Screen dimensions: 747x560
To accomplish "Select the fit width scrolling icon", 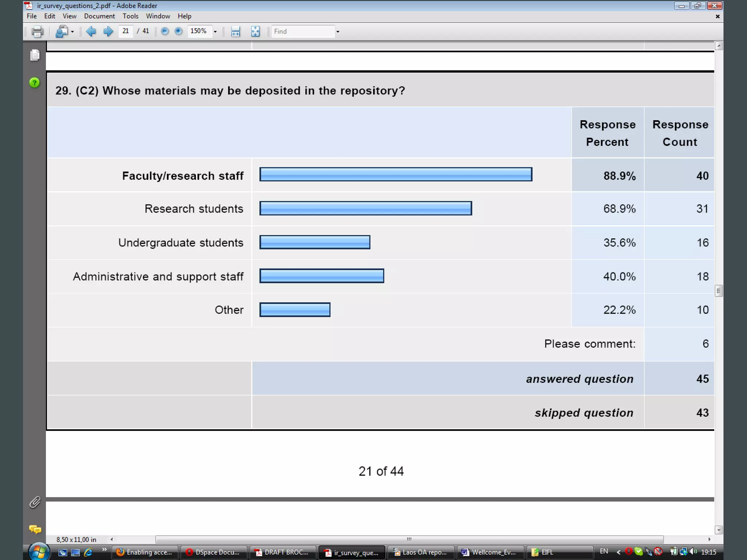I will tap(236, 31).
